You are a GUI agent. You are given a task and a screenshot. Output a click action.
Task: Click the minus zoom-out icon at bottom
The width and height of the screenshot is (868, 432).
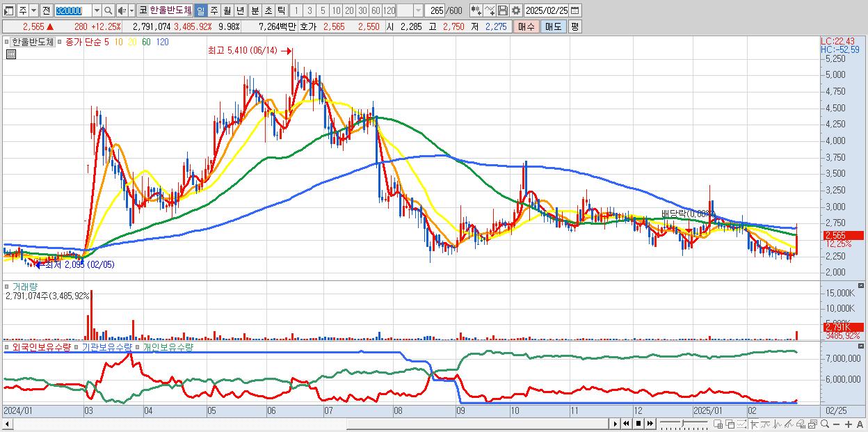click(x=837, y=424)
